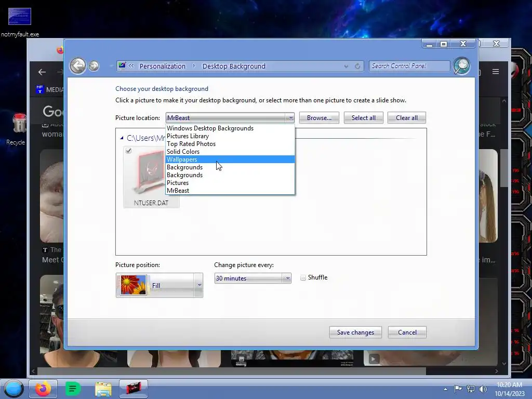The width and height of the screenshot is (532, 399).
Task: Open the Change picture every 30 minutes dropdown
Action: pos(252,278)
